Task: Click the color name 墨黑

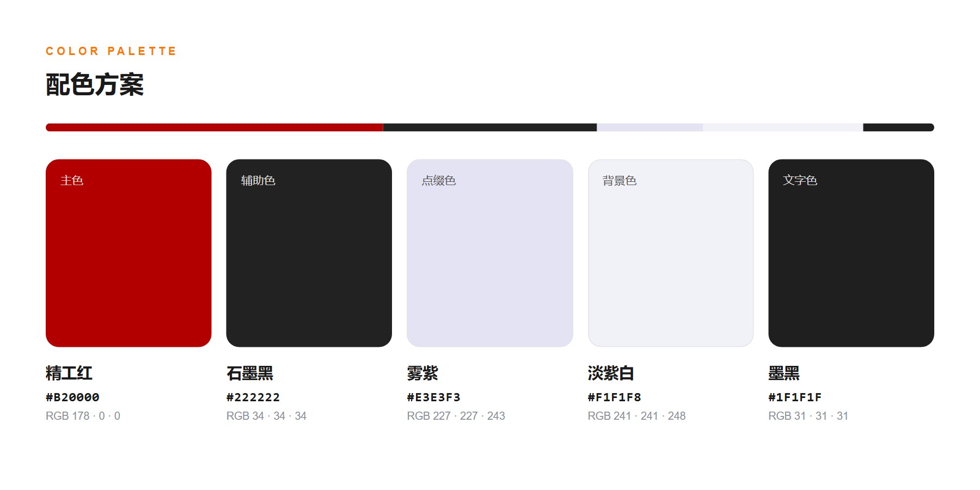Action: tap(784, 373)
